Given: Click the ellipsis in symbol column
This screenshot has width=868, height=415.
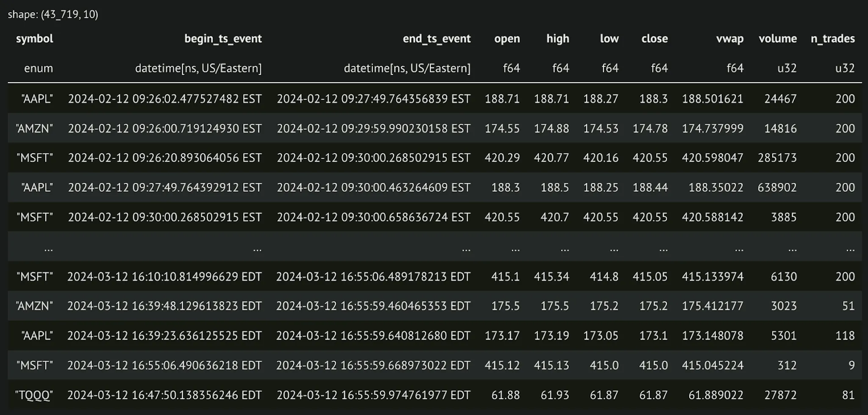Looking at the screenshot, I should pos(48,250).
